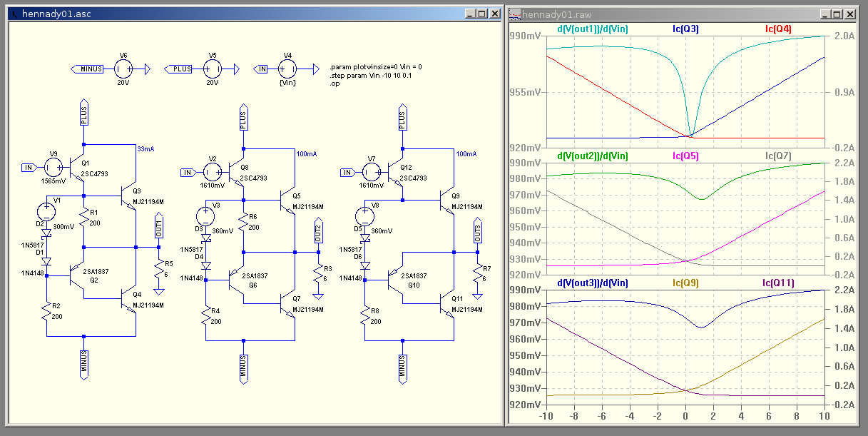Screen dimensions: 868x436
Task: Click the d(V[out3])/d(Vin) trace label
Action: tap(592, 283)
